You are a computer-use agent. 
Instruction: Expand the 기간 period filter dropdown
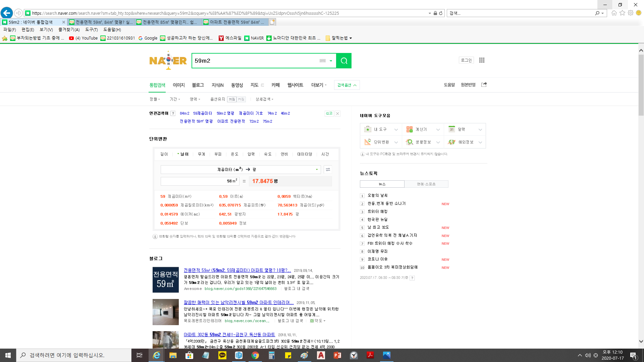pos(175,99)
